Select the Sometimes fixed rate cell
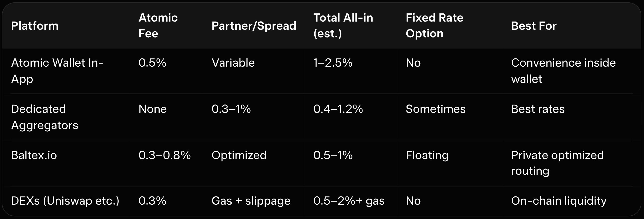This screenshot has height=219, width=644. click(435, 109)
